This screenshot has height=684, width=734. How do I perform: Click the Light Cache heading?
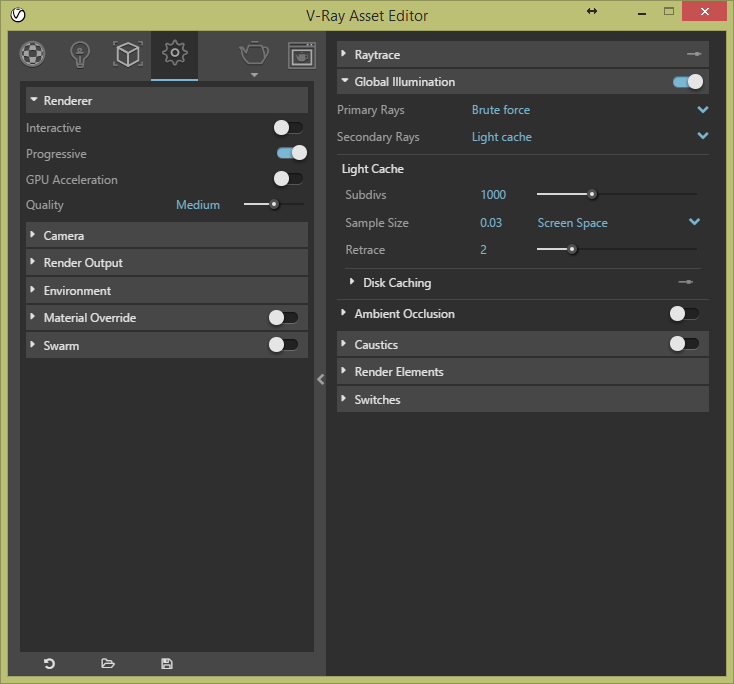click(x=373, y=169)
